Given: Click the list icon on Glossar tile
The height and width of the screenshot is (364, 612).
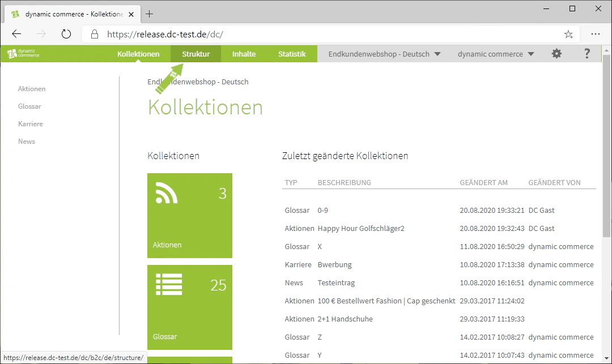Looking at the screenshot, I should (169, 284).
